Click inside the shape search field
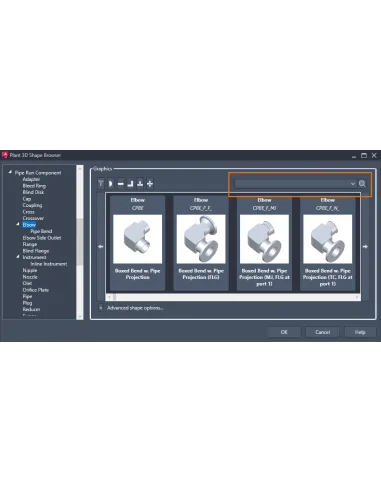This screenshot has width=381, height=492. pyautogui.click(x=292, y=184)
